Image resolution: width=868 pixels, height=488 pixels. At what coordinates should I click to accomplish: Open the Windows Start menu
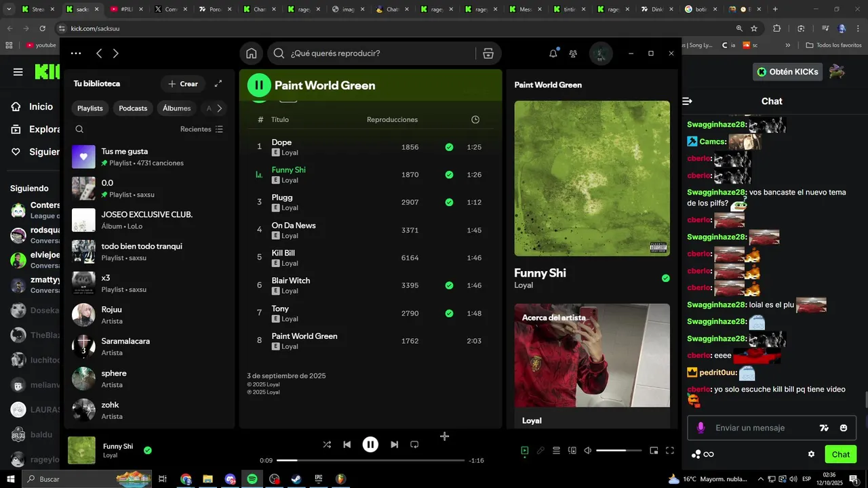11,479
